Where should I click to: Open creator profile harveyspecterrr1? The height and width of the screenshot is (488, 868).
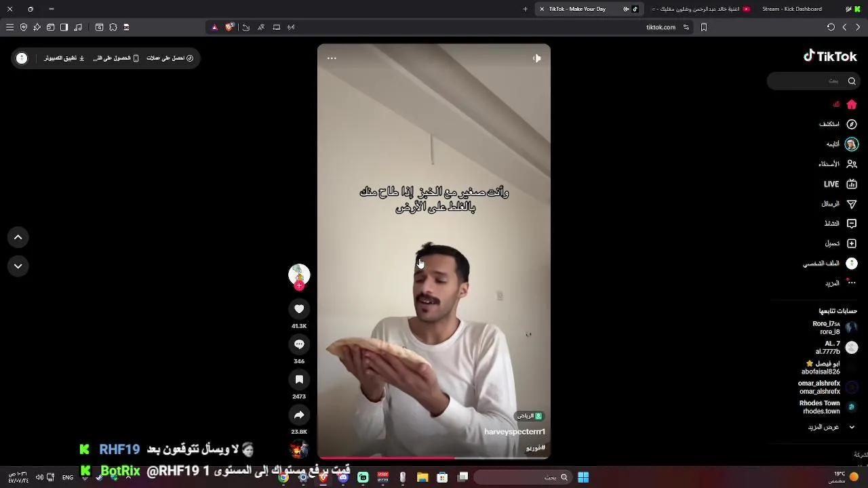tap(515, 432)
